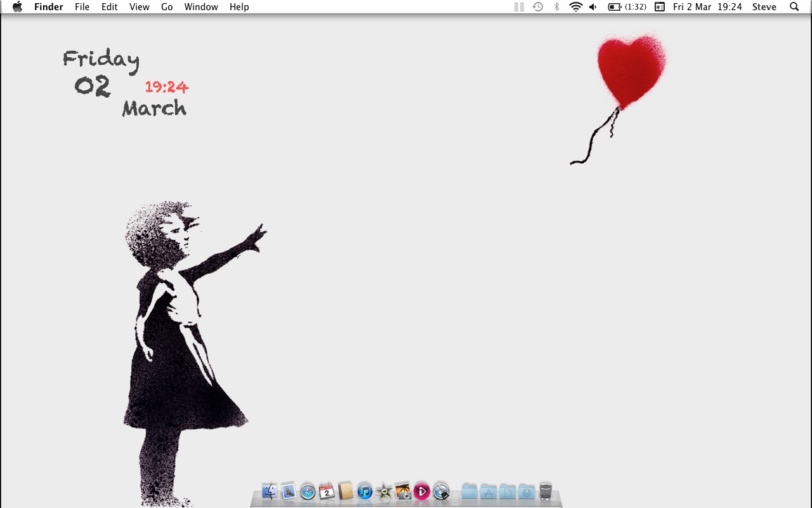Launch the Mail app from the Dock

click(289, 491)
